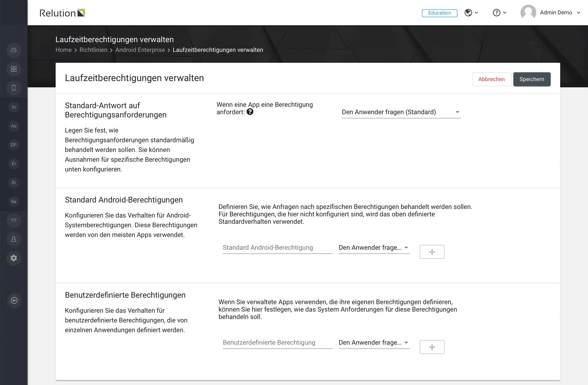Image resolution: width=588 pixels, height=385 pixels.
Task: Open the language globe menu
Action: coord(471,13)
